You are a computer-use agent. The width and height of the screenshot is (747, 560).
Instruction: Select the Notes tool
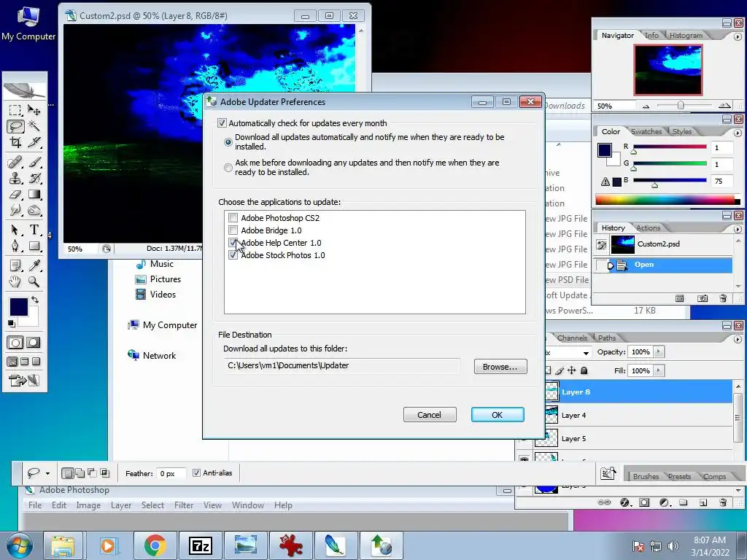15,265
